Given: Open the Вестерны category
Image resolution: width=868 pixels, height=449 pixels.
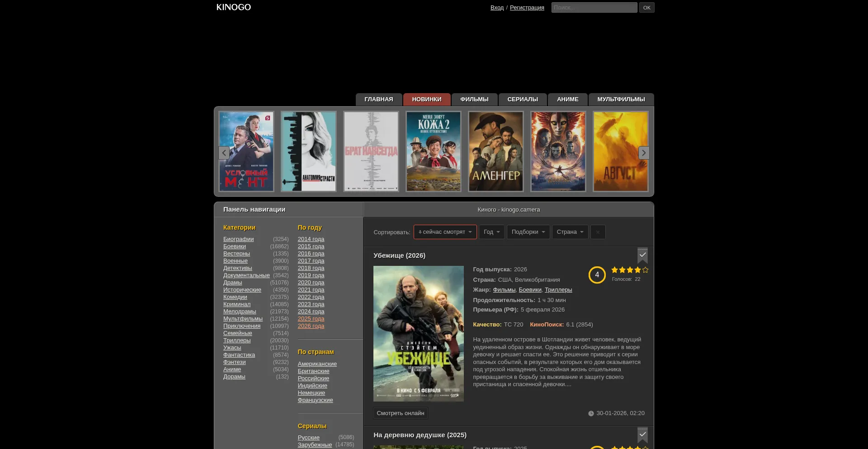Looking at the screenshot, I should click(x=236, y=254).
